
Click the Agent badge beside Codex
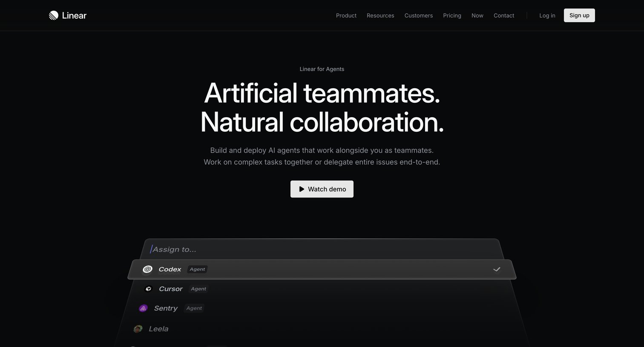(197, 269)
